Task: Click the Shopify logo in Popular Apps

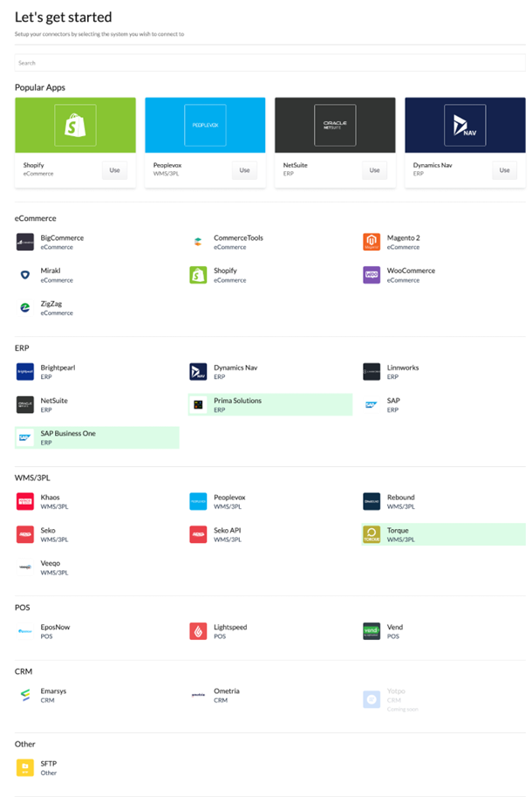Action: coord(75,125)
